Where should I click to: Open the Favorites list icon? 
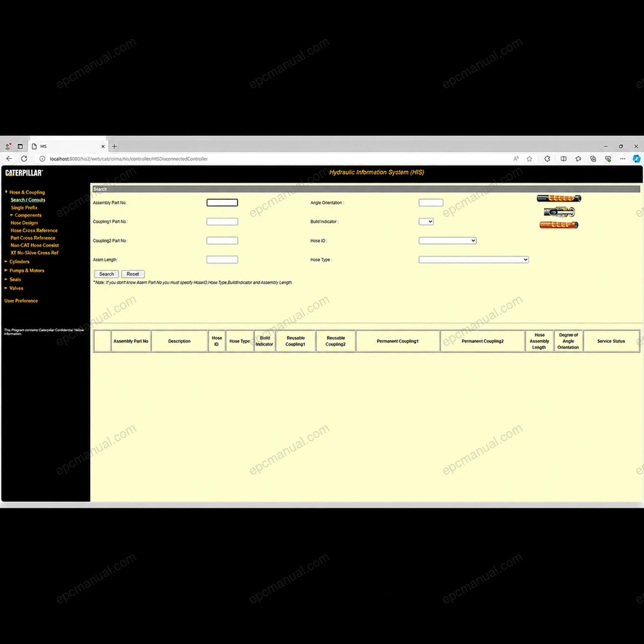(x=578, y=158)
